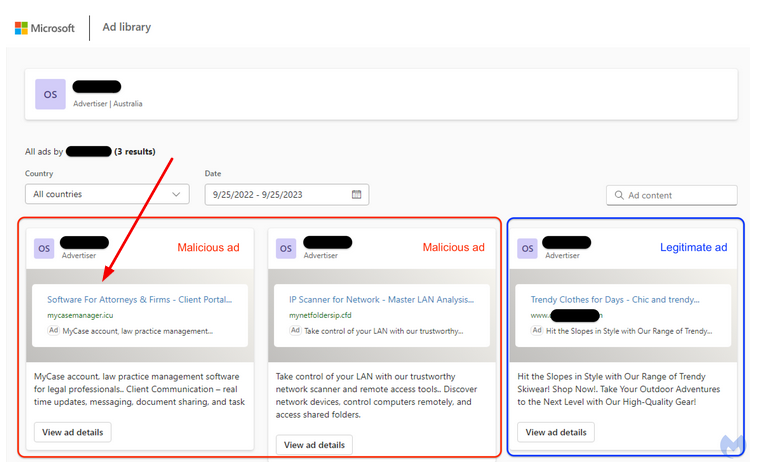Screen dimensions: 759x472
Task: Open IP Scanner for Network ad title
Action: 381,300
